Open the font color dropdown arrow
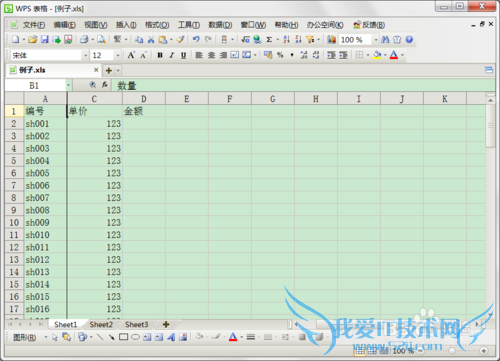This screenshot has height=361, width=500. [402, 55]
